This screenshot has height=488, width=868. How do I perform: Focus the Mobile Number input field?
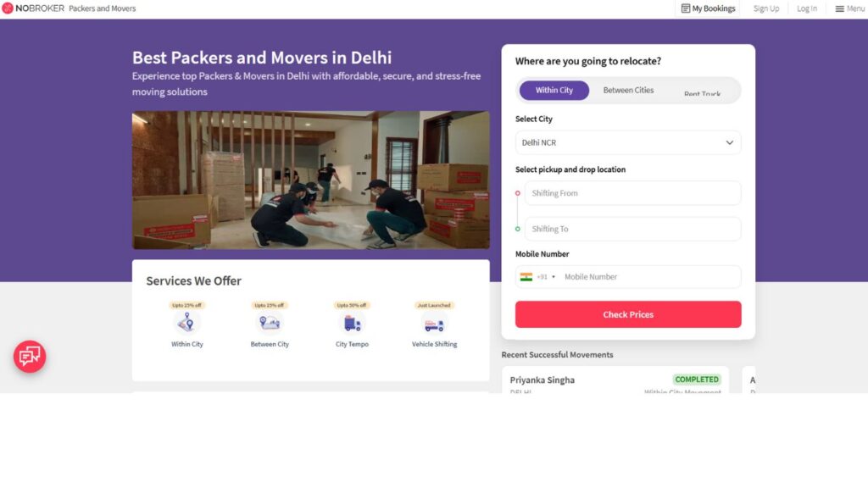click(x=648, y=277)
